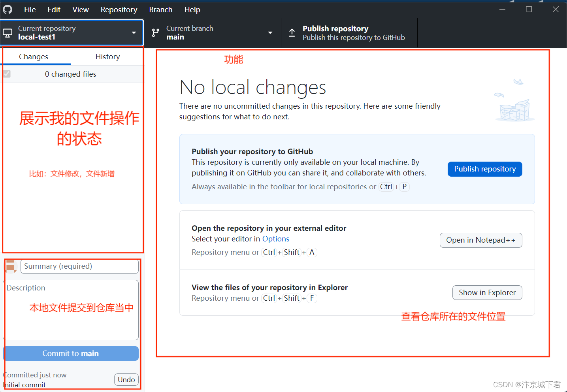Focus the Description text area

(71, 310)
